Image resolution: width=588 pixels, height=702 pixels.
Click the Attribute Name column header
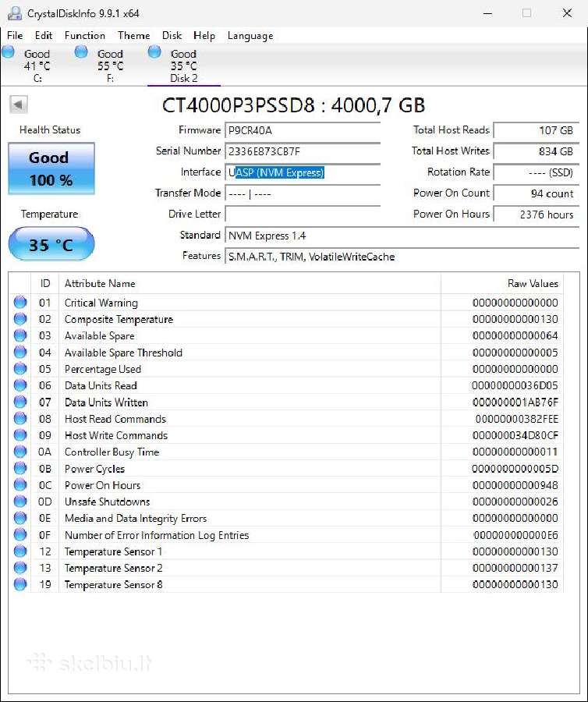250,283
